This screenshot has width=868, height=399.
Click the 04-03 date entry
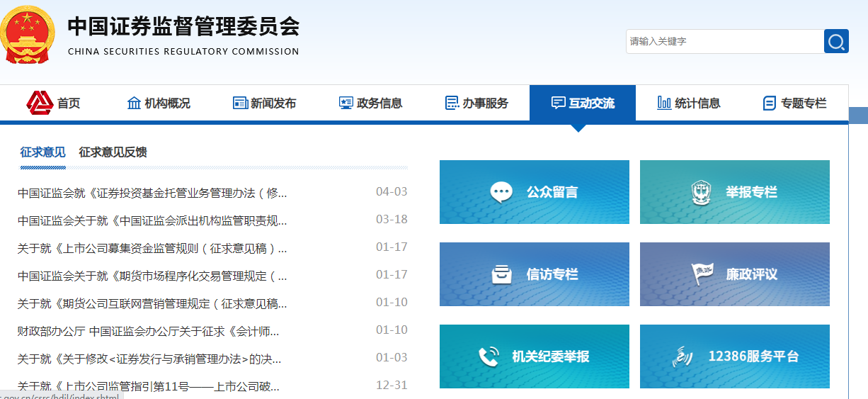392,192
